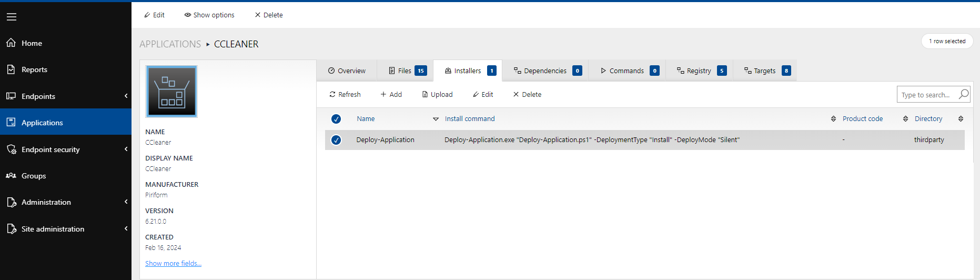
Task: Click the search magnifier icon
Action: (963, 94)
